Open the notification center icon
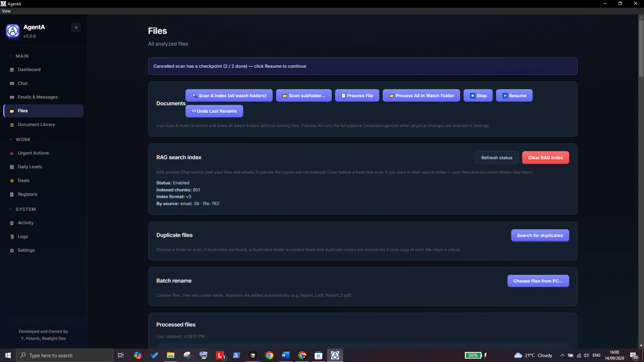The image size is (644, 362). click(x=634, y=356)
